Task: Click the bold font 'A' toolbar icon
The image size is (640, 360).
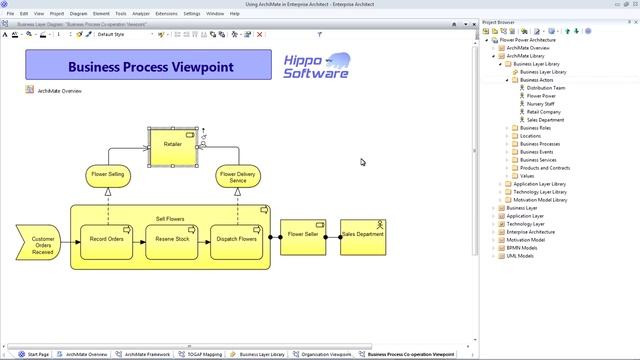Action: click(5, 35)
